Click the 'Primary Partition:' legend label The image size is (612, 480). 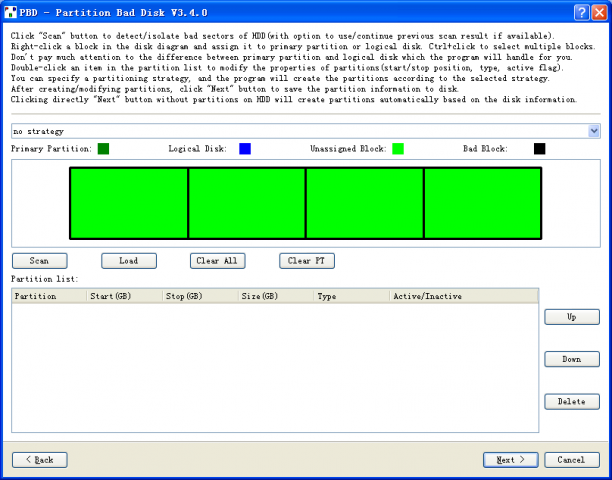pyautogui.click(x=51, y=149)
